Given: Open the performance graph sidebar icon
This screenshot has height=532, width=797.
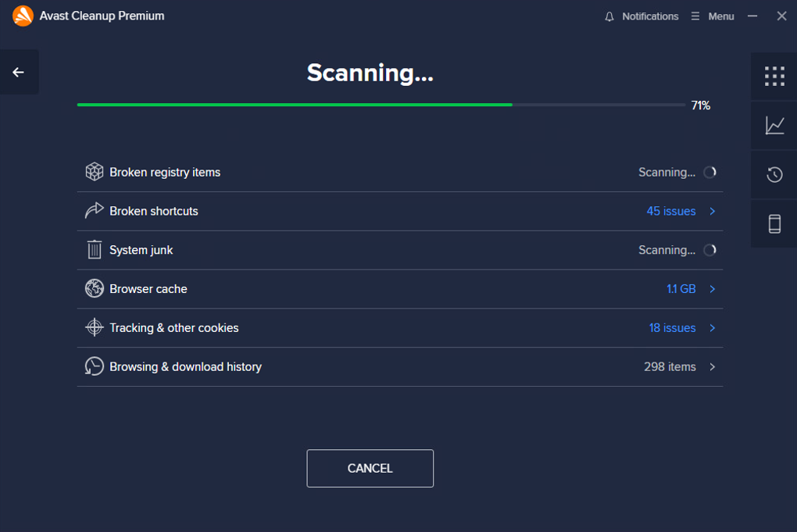Looking at the screenshot, I should click(x=774, y=125).
